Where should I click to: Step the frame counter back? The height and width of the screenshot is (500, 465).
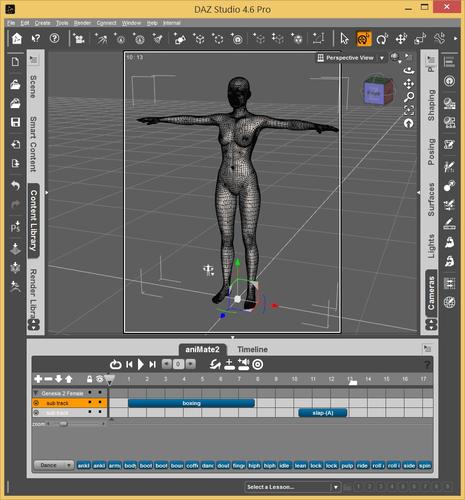pyautogui.click(x=166, y=364)
